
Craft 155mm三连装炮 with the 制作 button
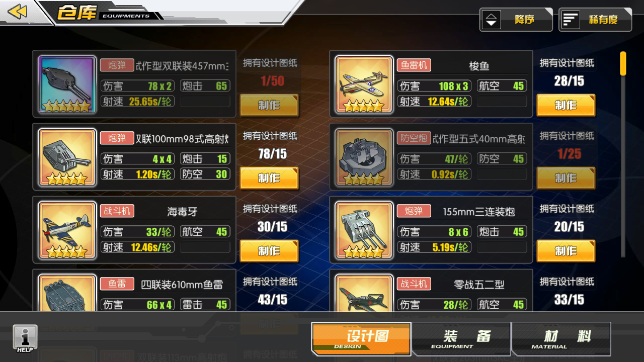566,251
